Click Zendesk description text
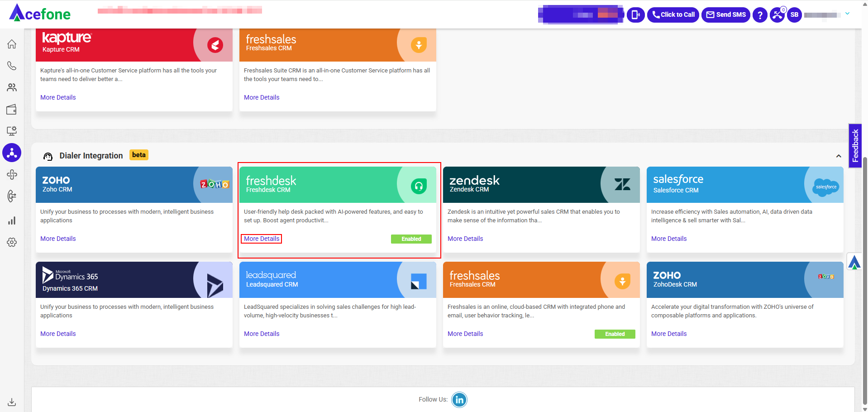 534,216
